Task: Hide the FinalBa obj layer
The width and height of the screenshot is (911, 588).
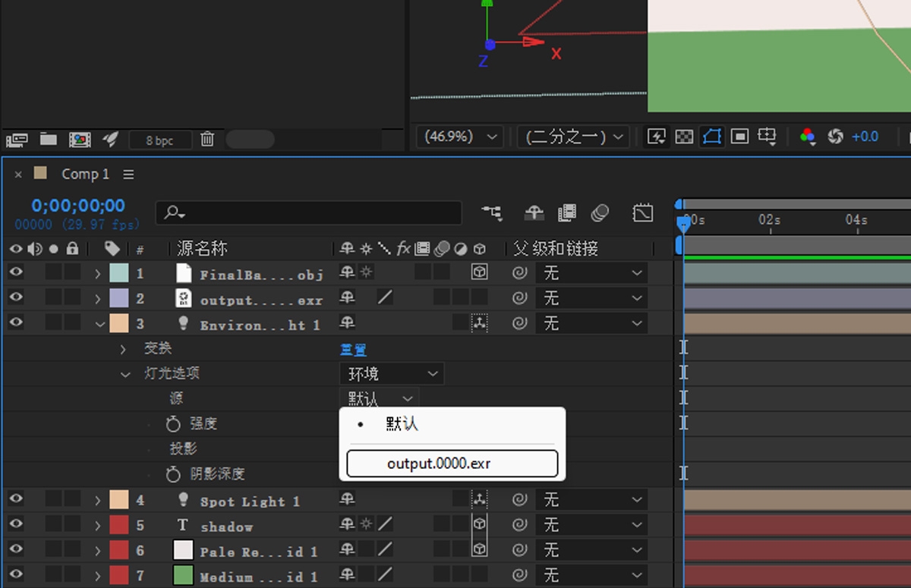Action: tap(15, 272)
